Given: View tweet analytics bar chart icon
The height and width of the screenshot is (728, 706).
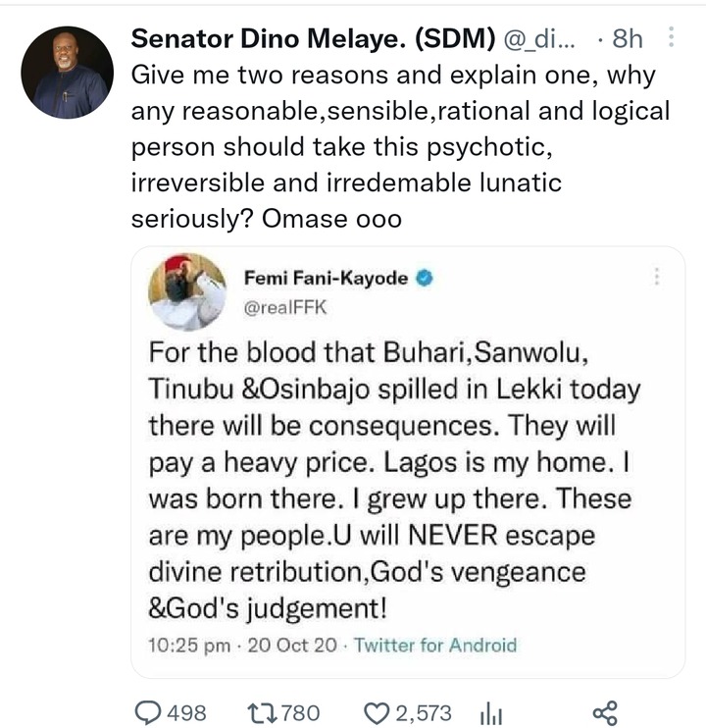Looking at the screenshot, I should click(491, 714).
